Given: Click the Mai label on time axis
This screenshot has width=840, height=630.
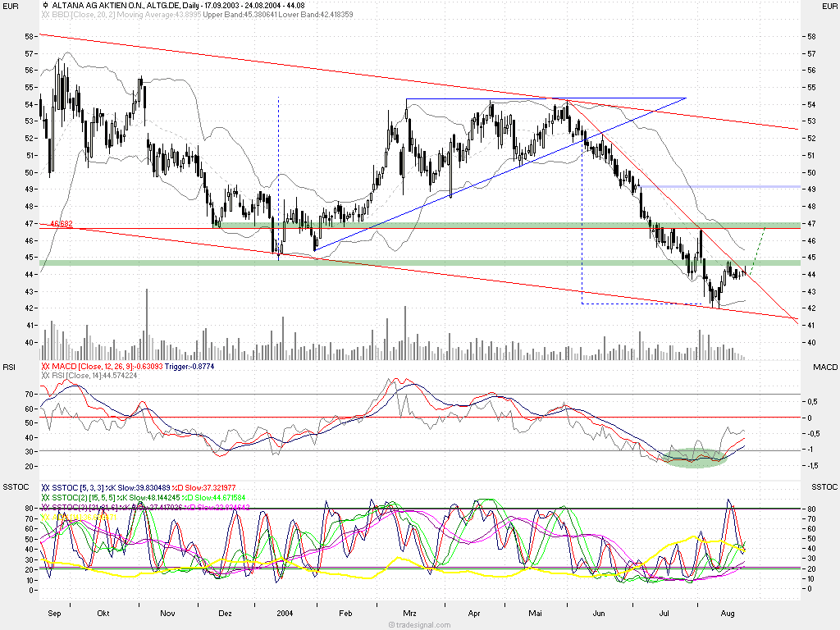Looking at the screenshot, I should coord(535,614).
